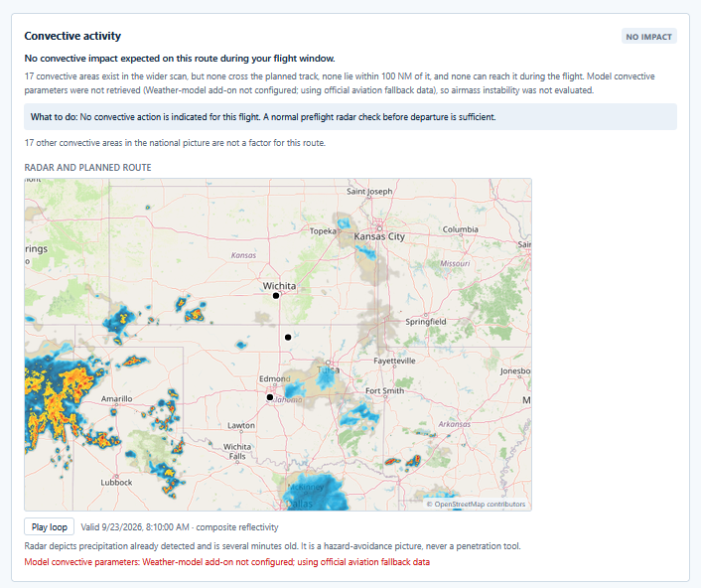
Task: Click the Saint Joseph label on map
Action: [369, 191]
